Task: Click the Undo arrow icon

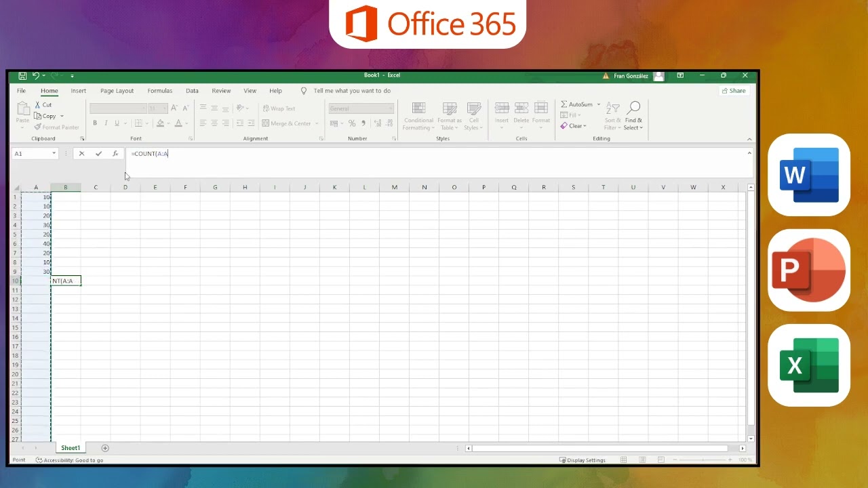Action: 36,76
